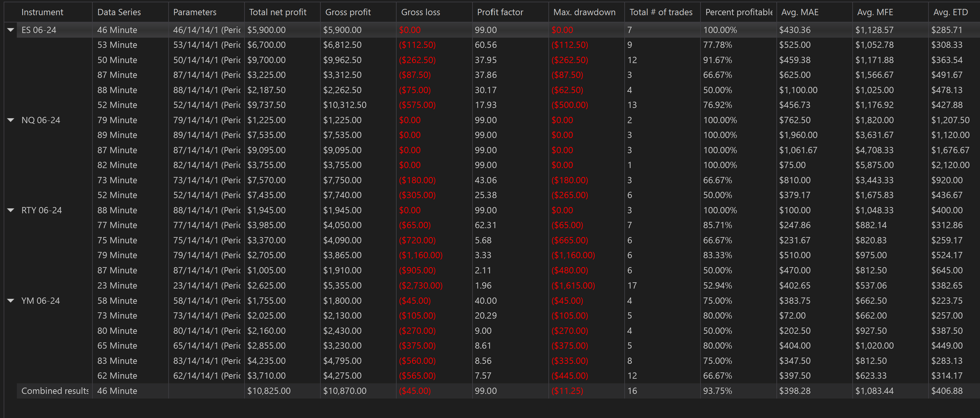Sort by Profit factor column header
Image resolution: width=980 pixels, height=418 pixels.
tap(500, 12)
